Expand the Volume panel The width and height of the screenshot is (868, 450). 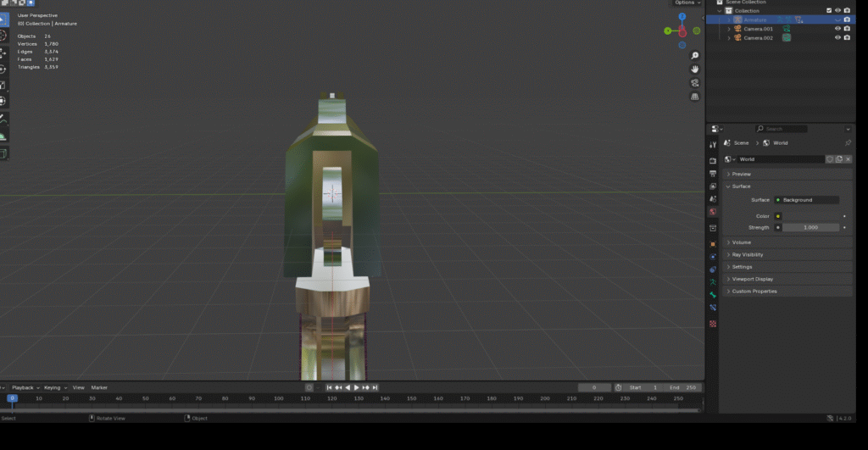click(x=742, y=242)
